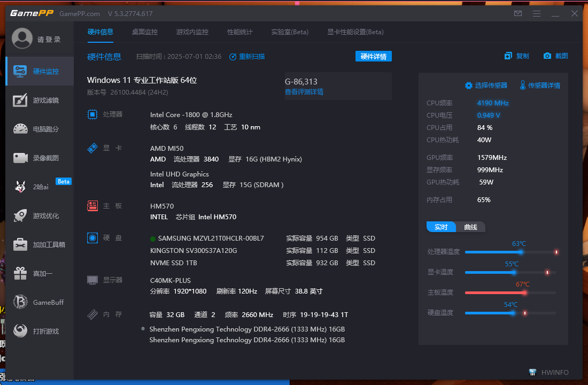Click the mail envelope icon in title bar
This screenshot has width=588, height=385.
click(518, 13)
